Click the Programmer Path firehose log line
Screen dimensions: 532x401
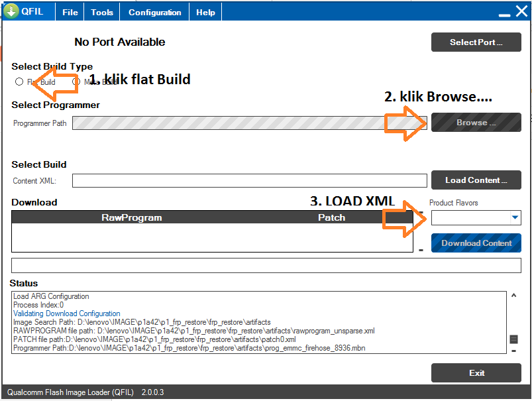(x=189, y=348)
